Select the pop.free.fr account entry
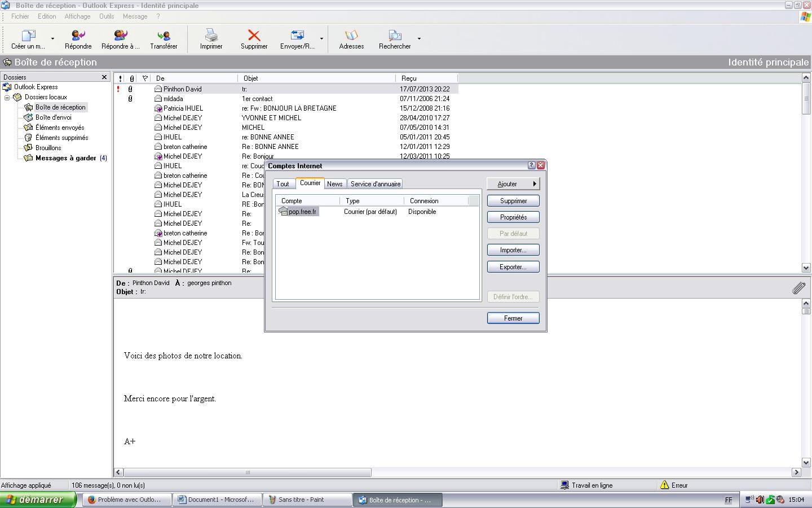The image size is (812, 508). point(302,212)
